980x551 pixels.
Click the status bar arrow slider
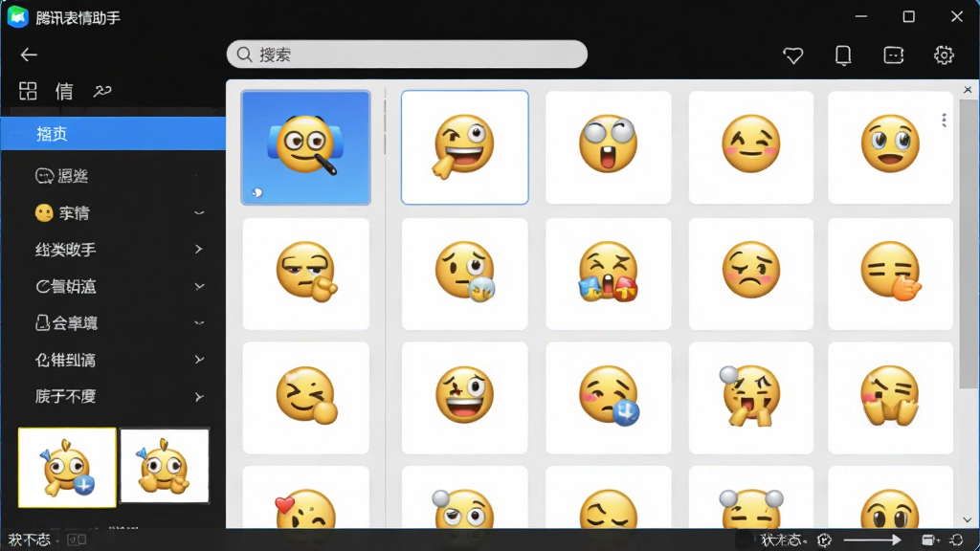click(x=872, y=540)
